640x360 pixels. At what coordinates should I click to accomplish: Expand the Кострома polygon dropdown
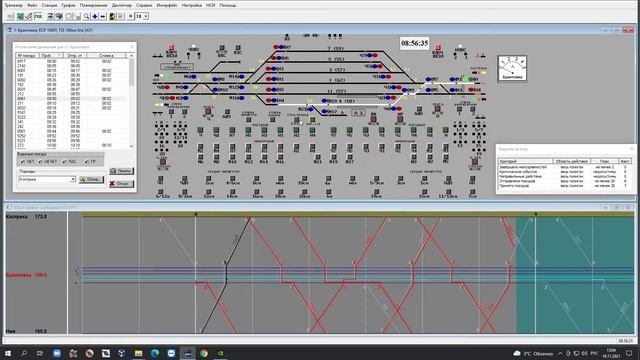point(73,179)
